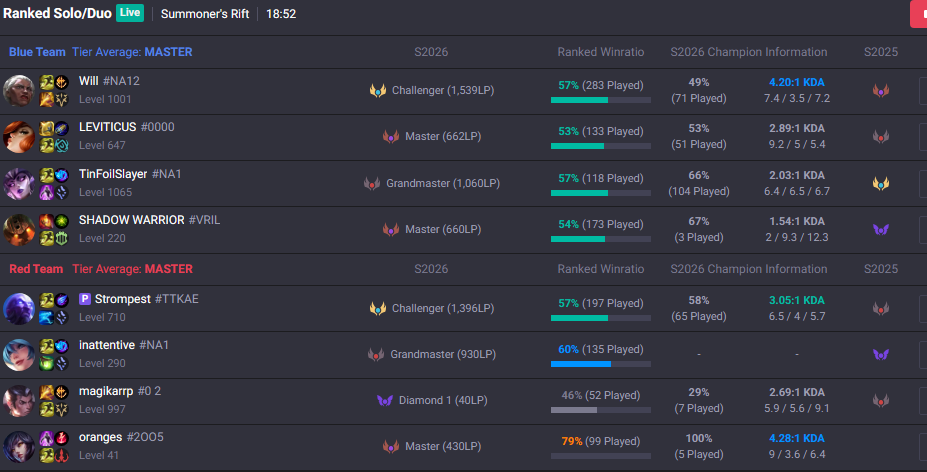Click Blue Team's Ranked Winratio column header
The image size is (927, 472).
[601, 52]
